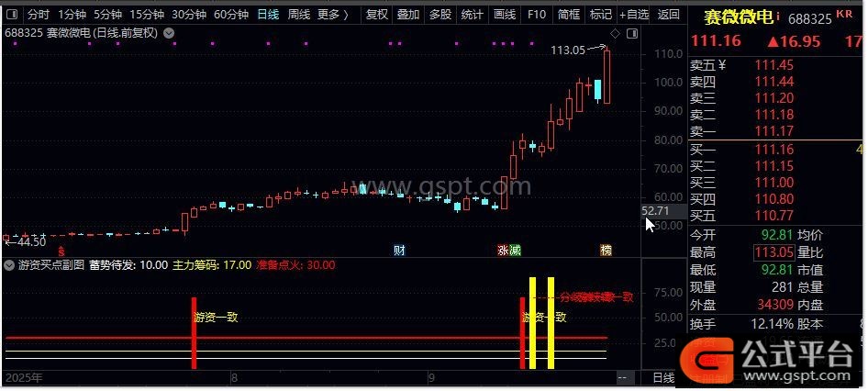Screen dimensions: 868x391
Task: Select the 周线 weekly chart tab
Action: [x=299, y=15]
